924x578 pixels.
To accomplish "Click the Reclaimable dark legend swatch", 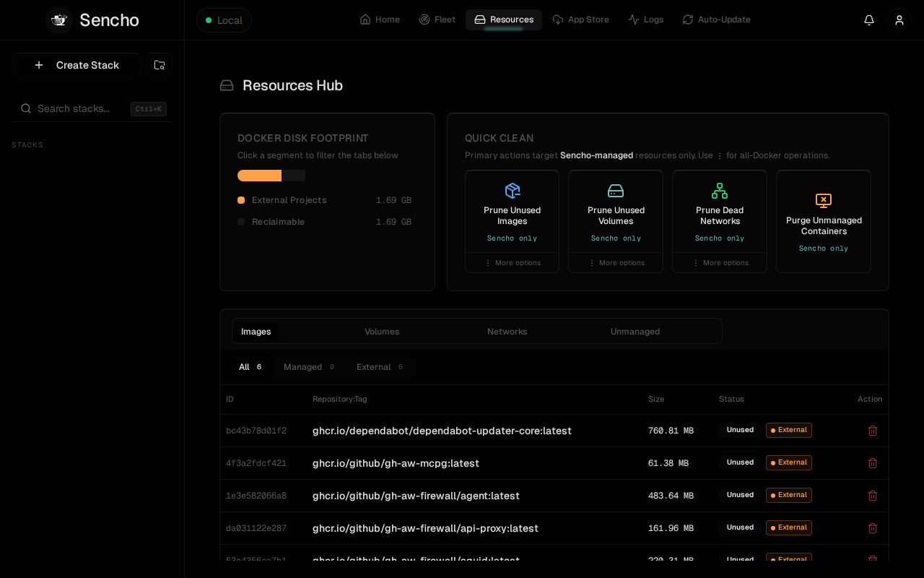I will pos(241,222).
